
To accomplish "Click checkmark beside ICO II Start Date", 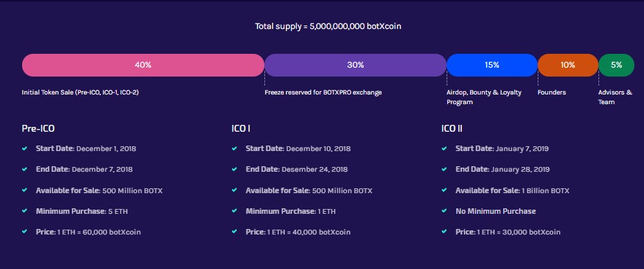I will (444, 148).
